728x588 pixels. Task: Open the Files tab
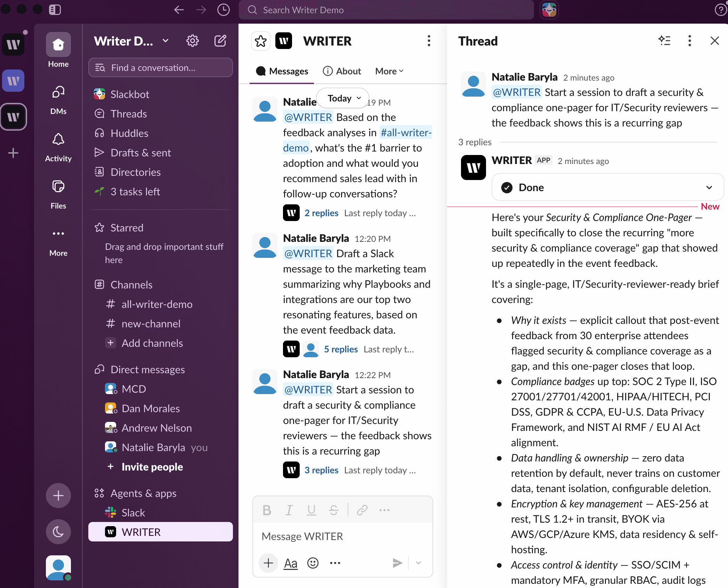coord(58,195)
